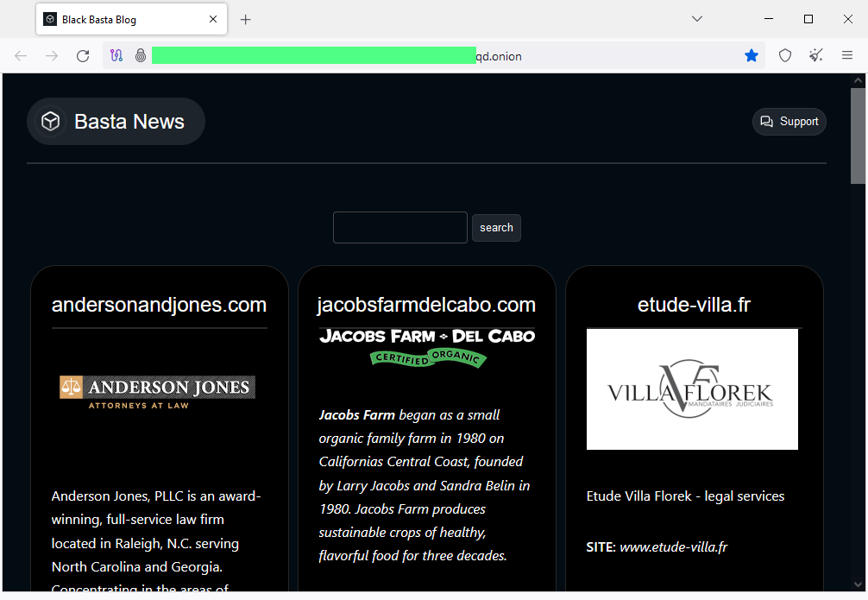The image size is (868, 600).
Task: Click the Support chat bubble icon
Action: 767,122
